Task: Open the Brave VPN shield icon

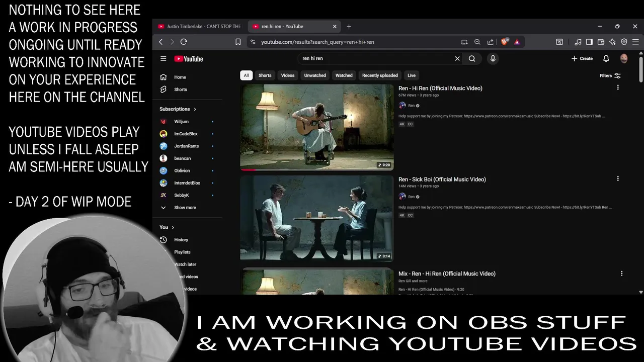Action: (624, 42)
